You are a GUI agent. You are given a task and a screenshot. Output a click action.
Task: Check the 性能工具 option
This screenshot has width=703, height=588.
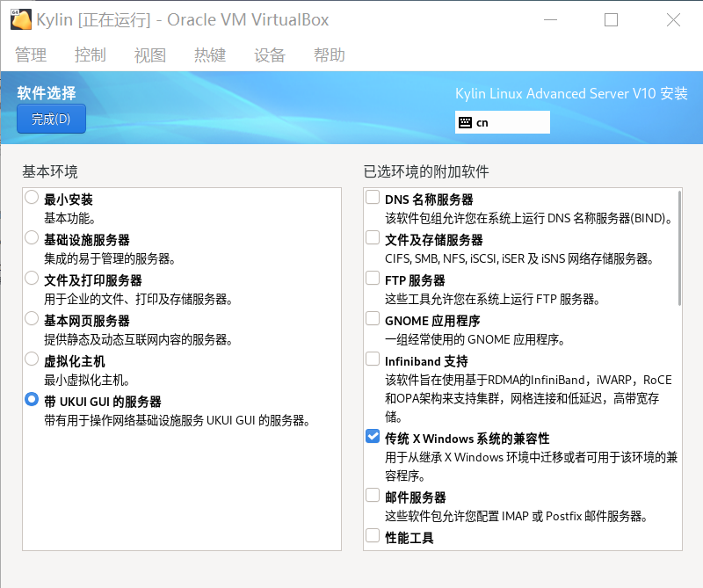[371, 536]
